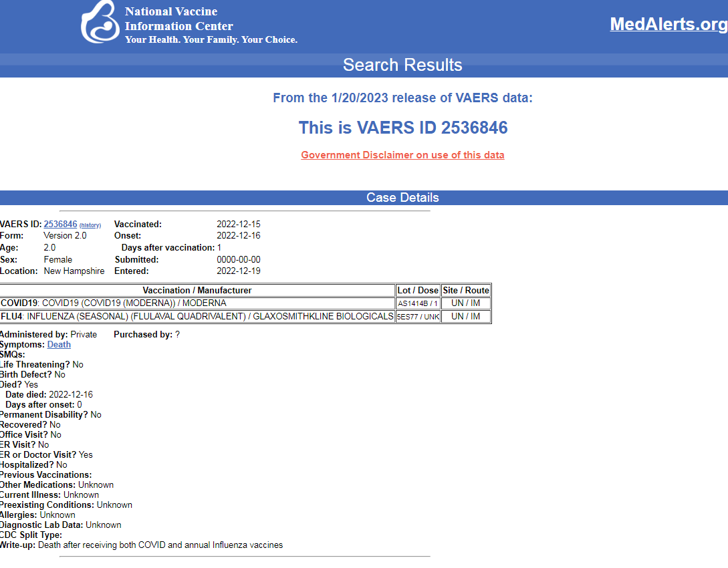The height and width of the screenshot is (568, 728).
Task: Open the Death symptom link
Action: pos(59,344)
